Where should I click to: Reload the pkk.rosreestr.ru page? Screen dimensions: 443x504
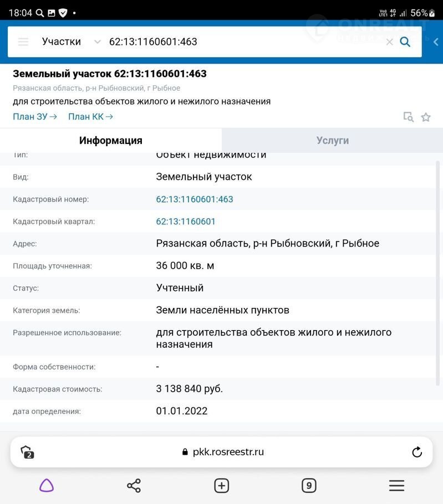coord(417,452)
